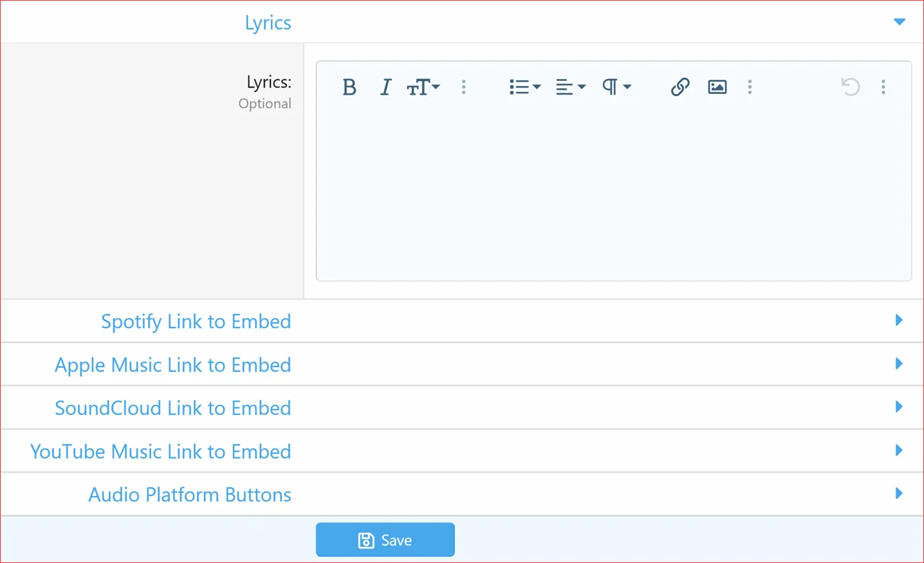
Task: Open the paragraph format dropdown
Action: click(616, 87)
